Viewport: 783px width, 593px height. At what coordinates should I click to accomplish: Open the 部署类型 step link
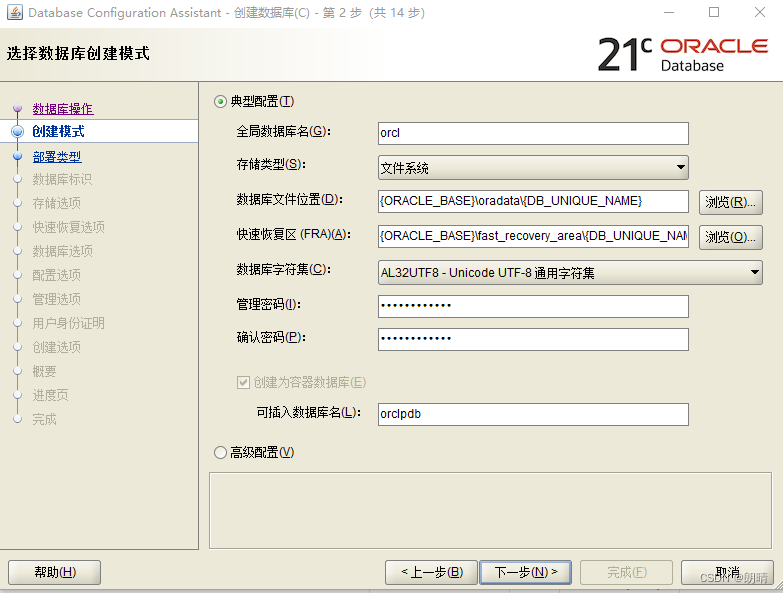click(57, 157)
